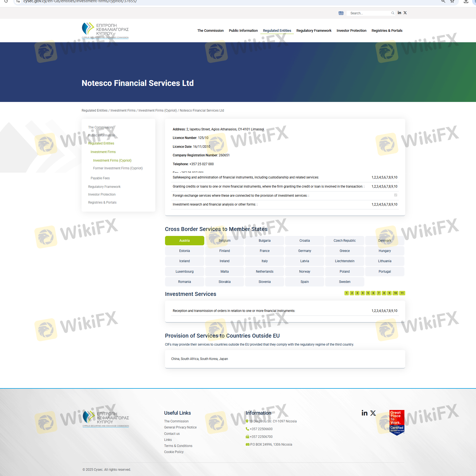Open The Commission footer link
This screenshot has height=476, width=476.
176,421
